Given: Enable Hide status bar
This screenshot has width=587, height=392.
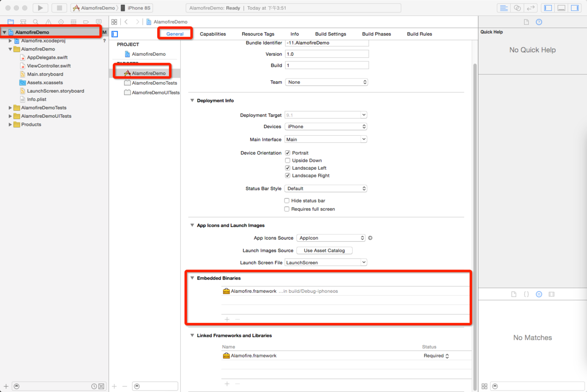Looking at the screenshot, I should click(x=286, y=200).
